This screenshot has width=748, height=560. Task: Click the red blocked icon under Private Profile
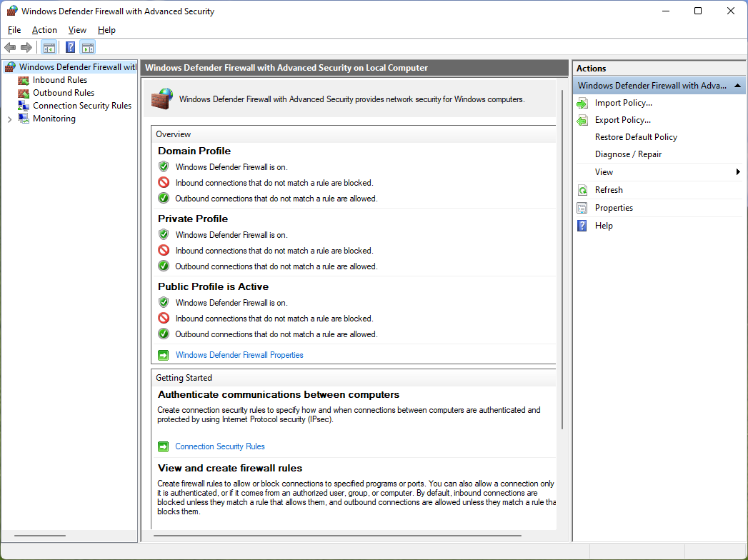164,251
